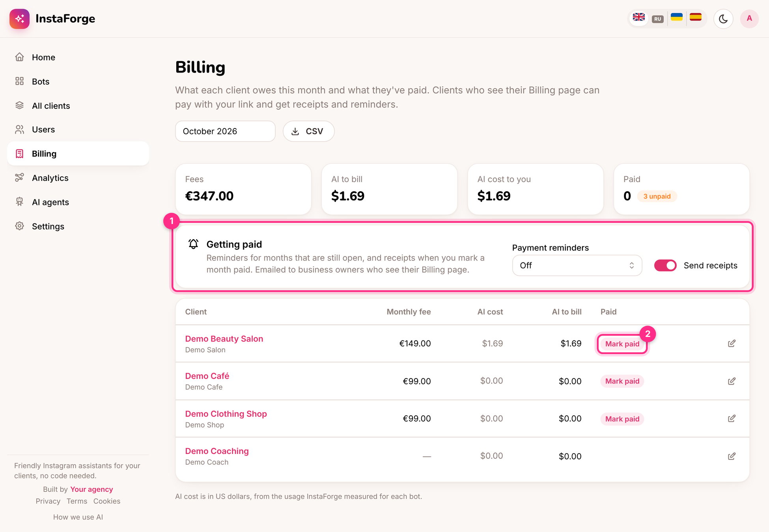The image size is (769, 532).
Task: Open the Privacy link
Action: pos(48,501)
